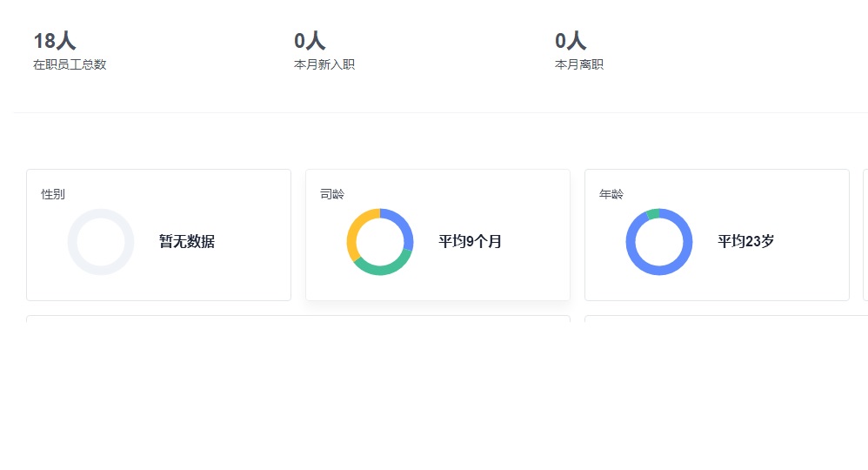Select the 本月离职 label
868x470 pixels.
579,65
